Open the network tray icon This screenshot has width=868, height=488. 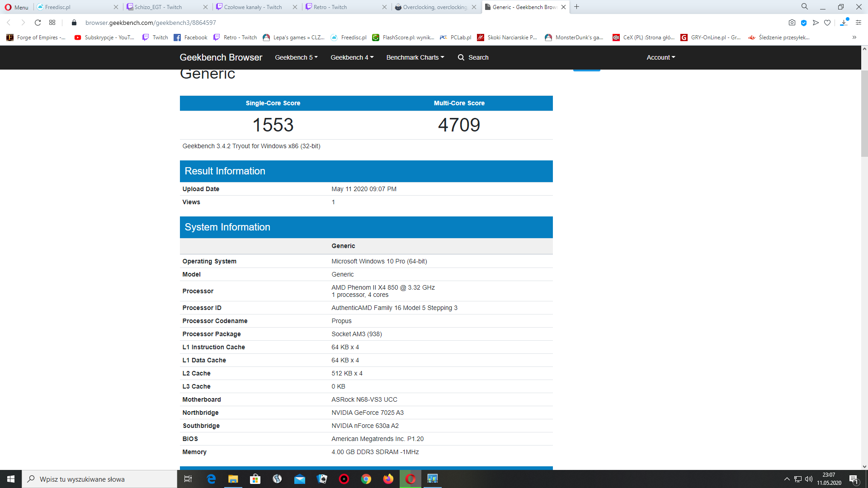(798, 479)
